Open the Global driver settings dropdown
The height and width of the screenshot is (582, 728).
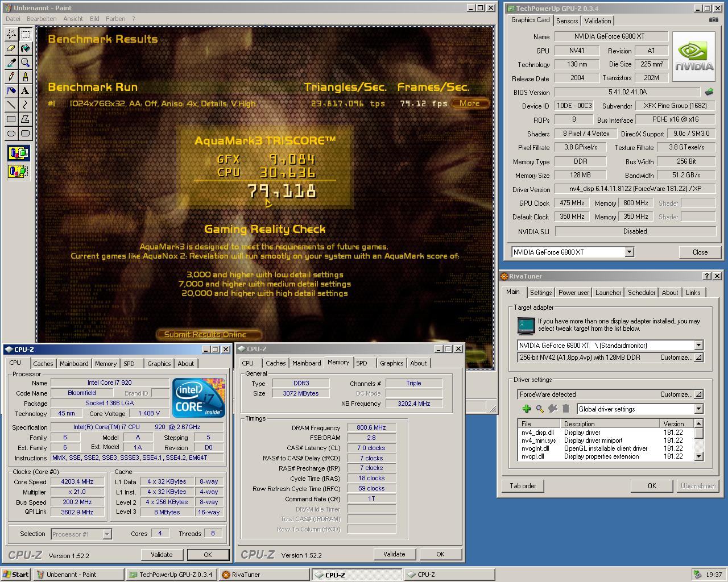click(x=698, y=409)
